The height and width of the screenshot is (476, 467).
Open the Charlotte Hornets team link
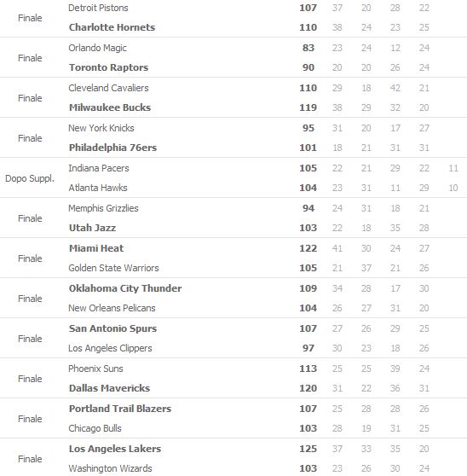click(x=112, y=27)
